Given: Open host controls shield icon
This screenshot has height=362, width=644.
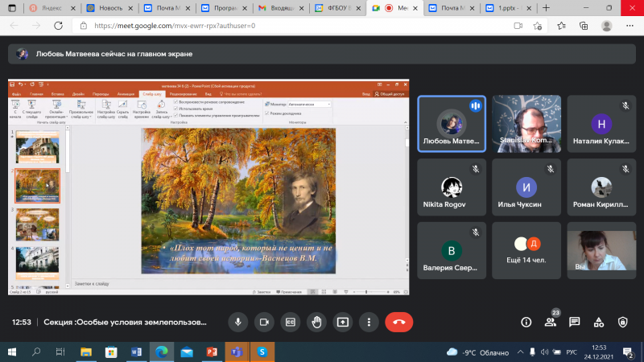Looking at the screenshot, I should [622, 323].
